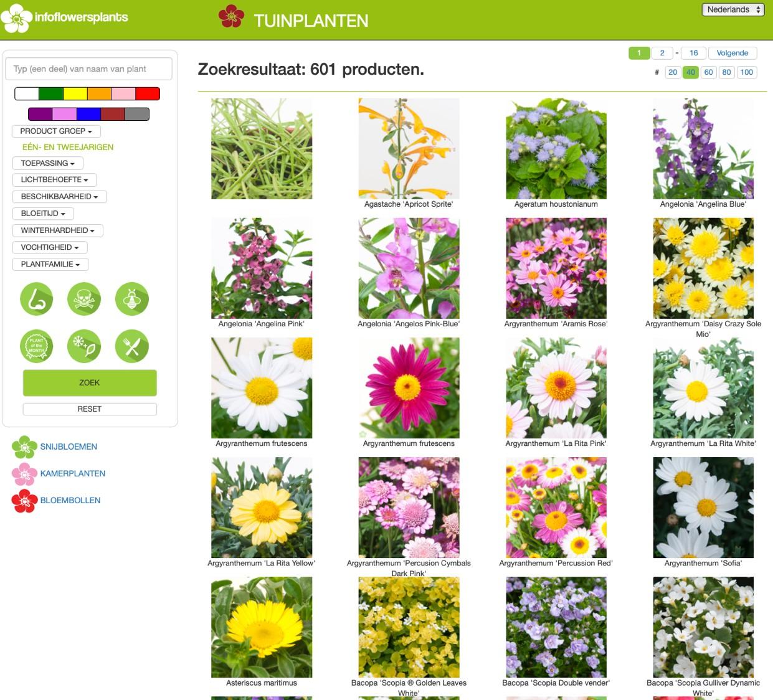Select the orange color swatch
Viewport: 773px width, 700px height.
click(100, 94)
